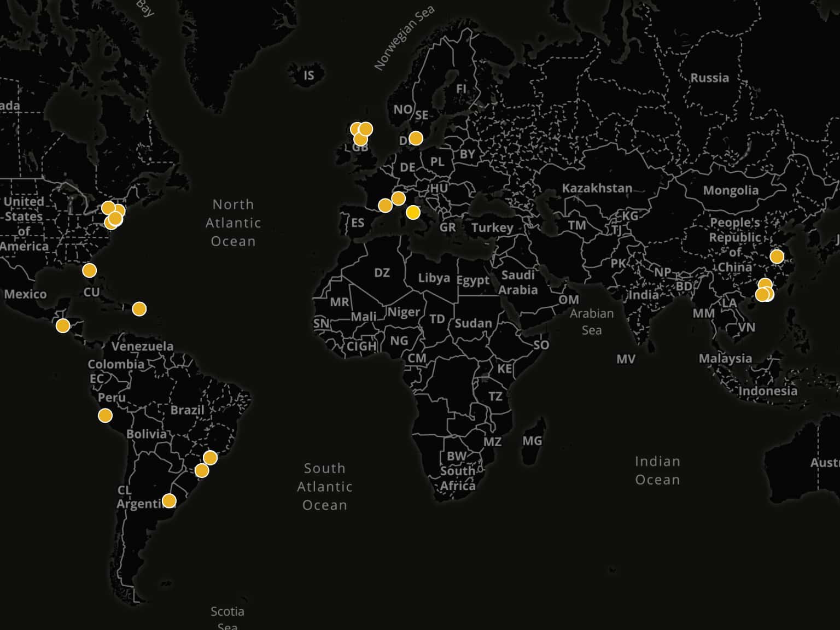Select the lower-left marker in southern China cluster
The height and width of the screenshot is (630, 840).
[761, 295]
